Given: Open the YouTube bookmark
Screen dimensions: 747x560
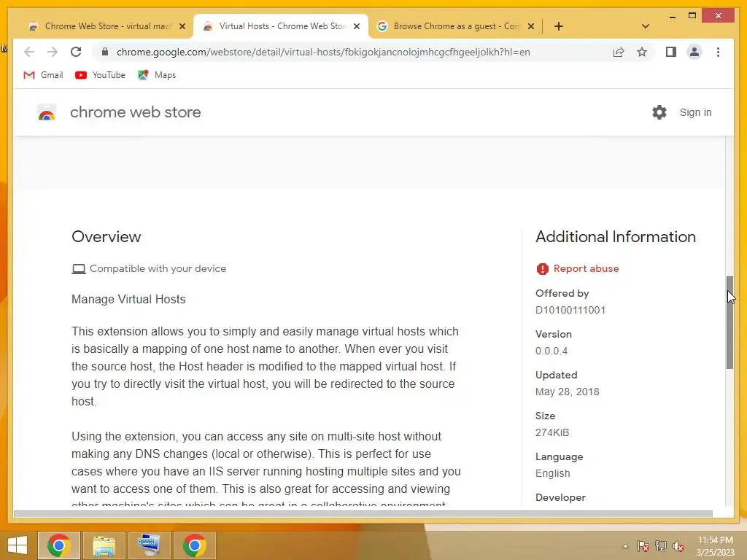Looking at the screenshot, I should (100, 75).
